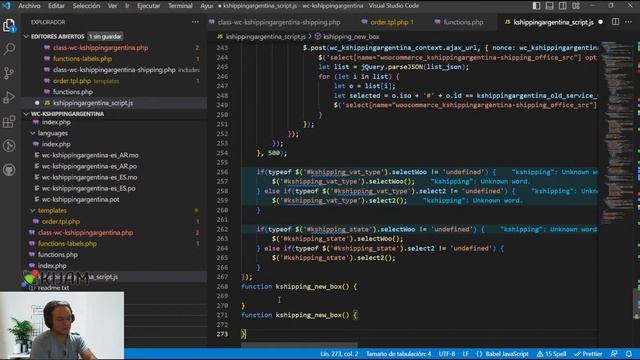The width and height of the screenshot is (640, 360).
Task: Open the timeline/history activity bar icon
Action: pyautogui.click(x=9, y=146)
